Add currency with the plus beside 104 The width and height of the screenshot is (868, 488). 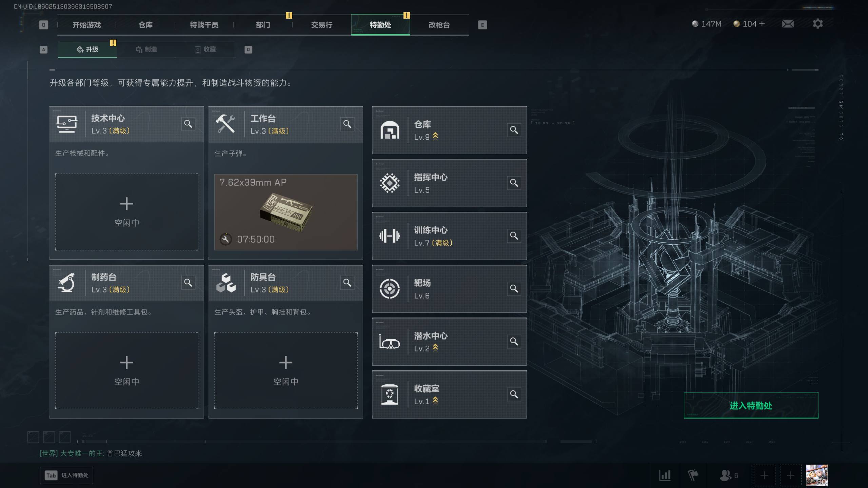762,24
